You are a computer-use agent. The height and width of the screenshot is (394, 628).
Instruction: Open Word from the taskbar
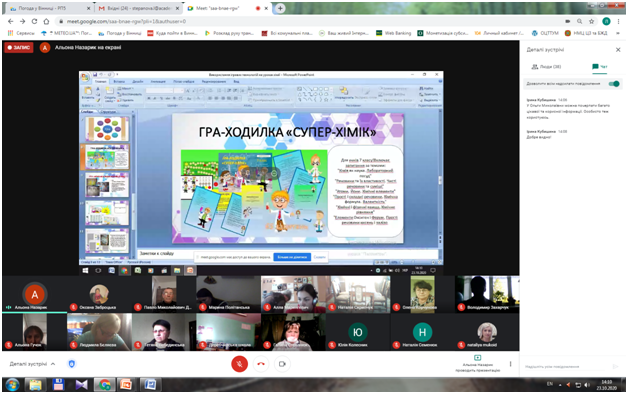click(150, 384)
